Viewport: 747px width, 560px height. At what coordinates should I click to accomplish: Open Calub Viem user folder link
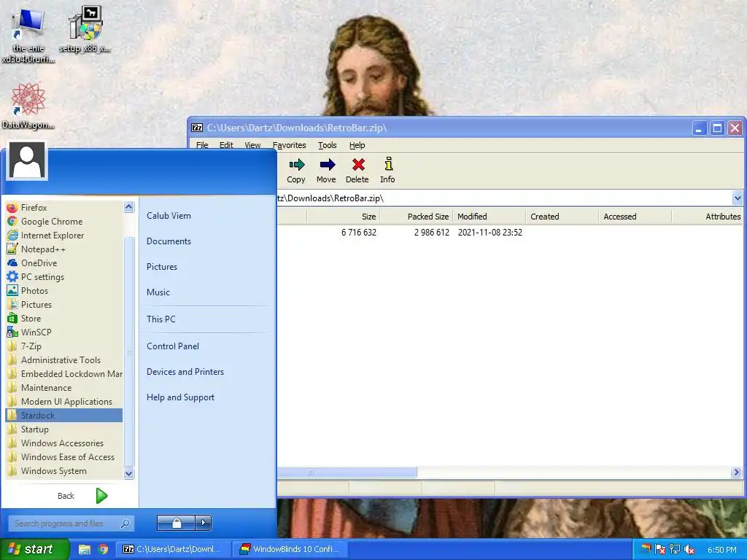point(169,215)
